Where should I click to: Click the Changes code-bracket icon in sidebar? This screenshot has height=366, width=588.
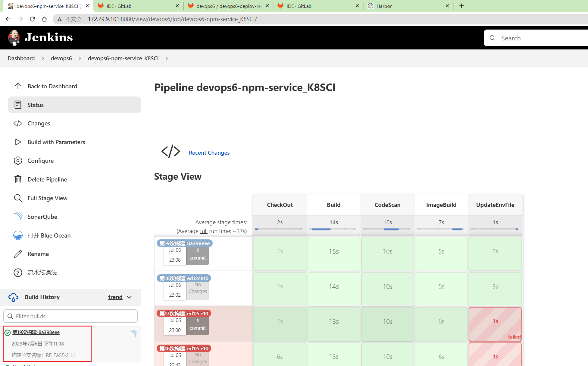coord(18,124)
